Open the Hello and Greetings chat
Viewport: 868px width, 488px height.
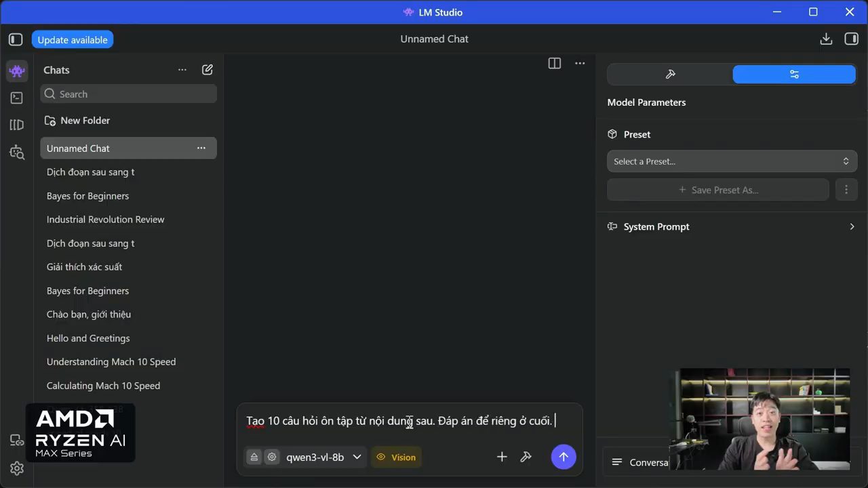tap(88, 338)
